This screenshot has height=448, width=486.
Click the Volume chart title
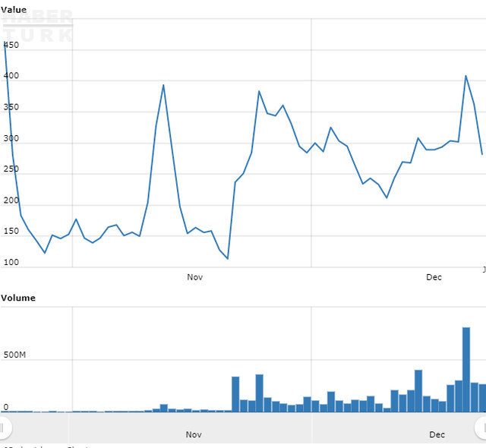coord(18,298)
